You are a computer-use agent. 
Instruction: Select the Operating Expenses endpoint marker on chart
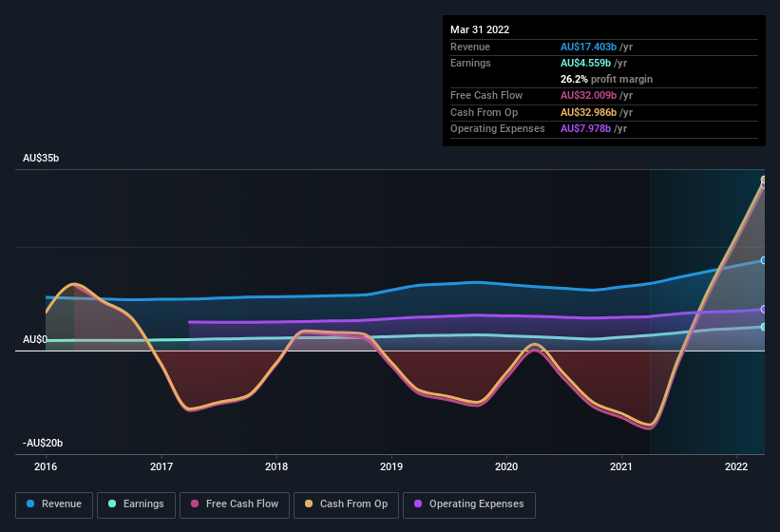tap(764, 310)
